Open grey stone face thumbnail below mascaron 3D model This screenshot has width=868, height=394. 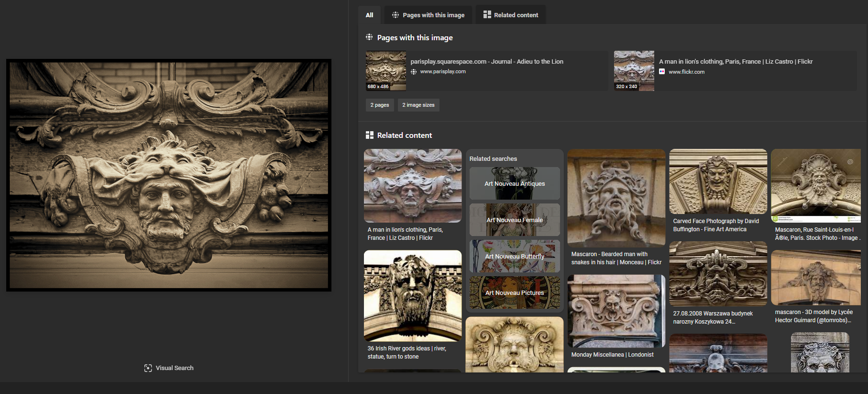[820, 352]
